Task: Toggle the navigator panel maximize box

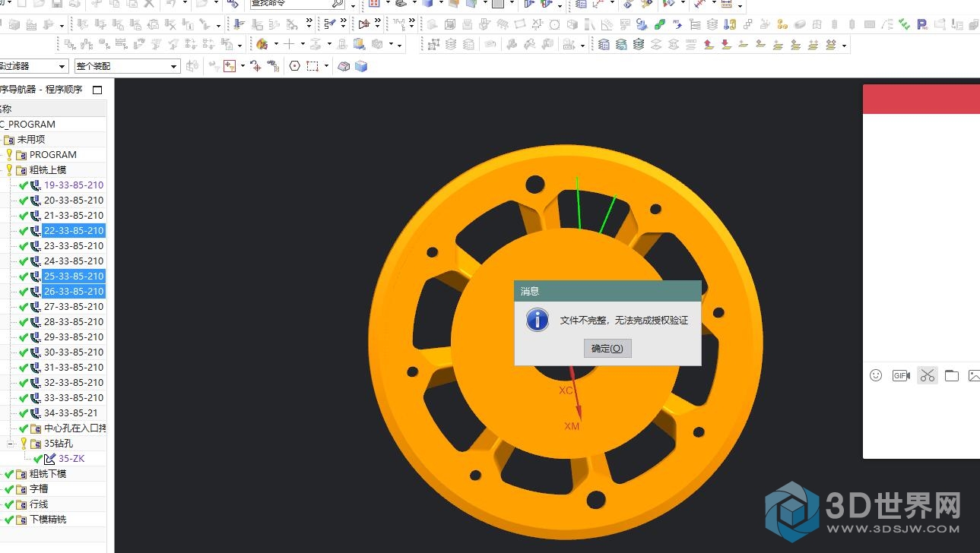Action: point(97,90)
